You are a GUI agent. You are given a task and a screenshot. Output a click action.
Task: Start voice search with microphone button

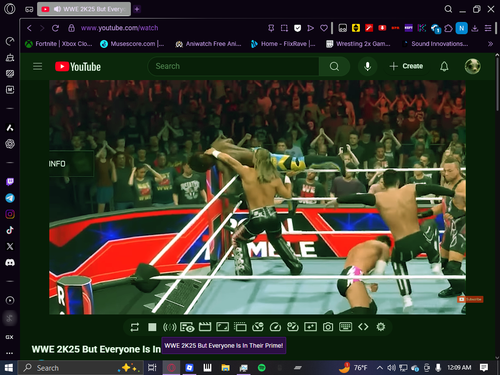pos(367,66)
